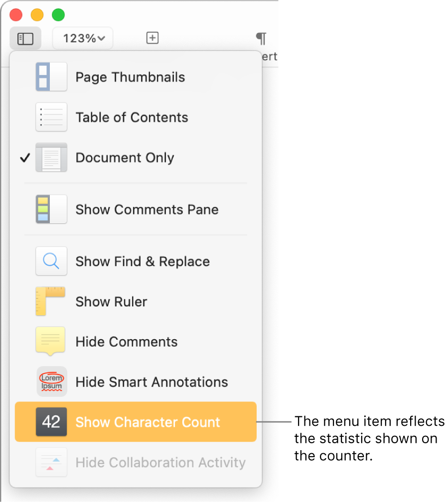Click the Show Comments Pane icon
The image size is (448, 502).
51,209
